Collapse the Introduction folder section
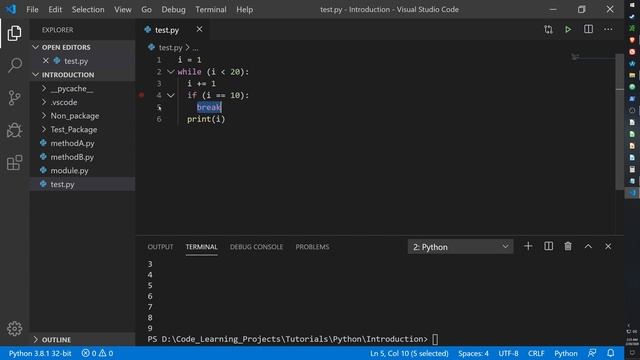Image resolution: width=640 pixels, height=360 pixels. 82,75
